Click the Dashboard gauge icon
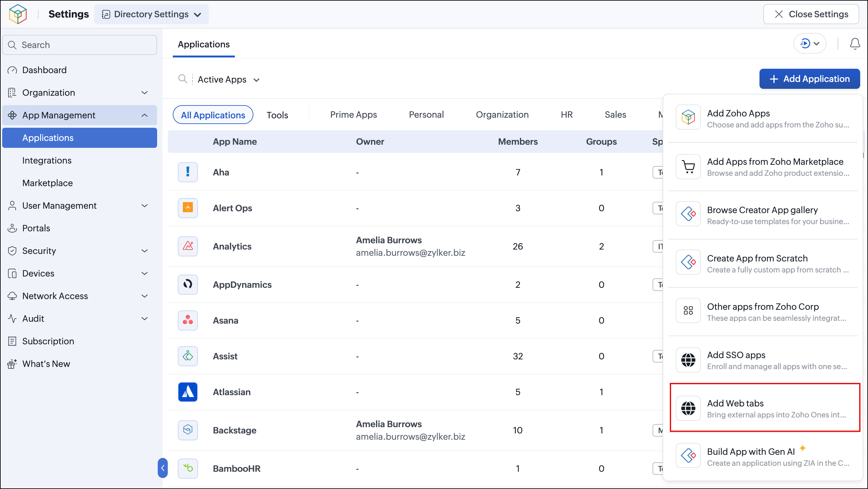868x489 pixels. [12, 70]
